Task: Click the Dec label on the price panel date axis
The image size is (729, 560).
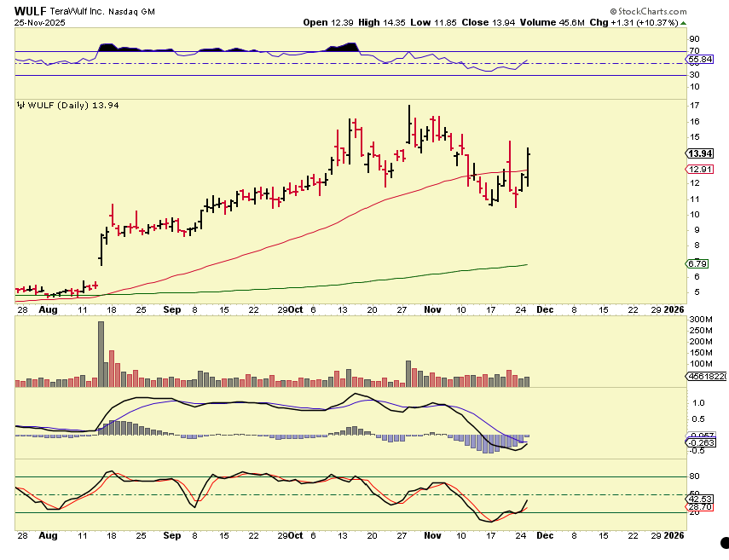Action: [545, 309]
